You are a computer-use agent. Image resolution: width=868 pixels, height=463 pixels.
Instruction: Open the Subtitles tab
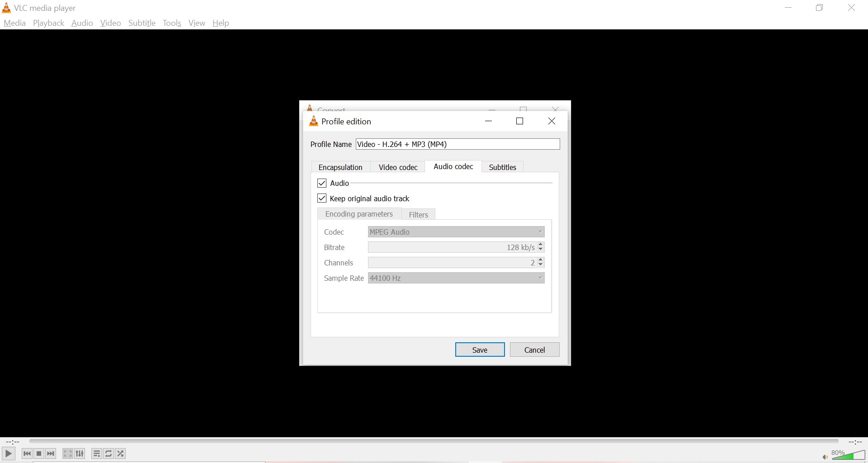click(x=502, y=167)
